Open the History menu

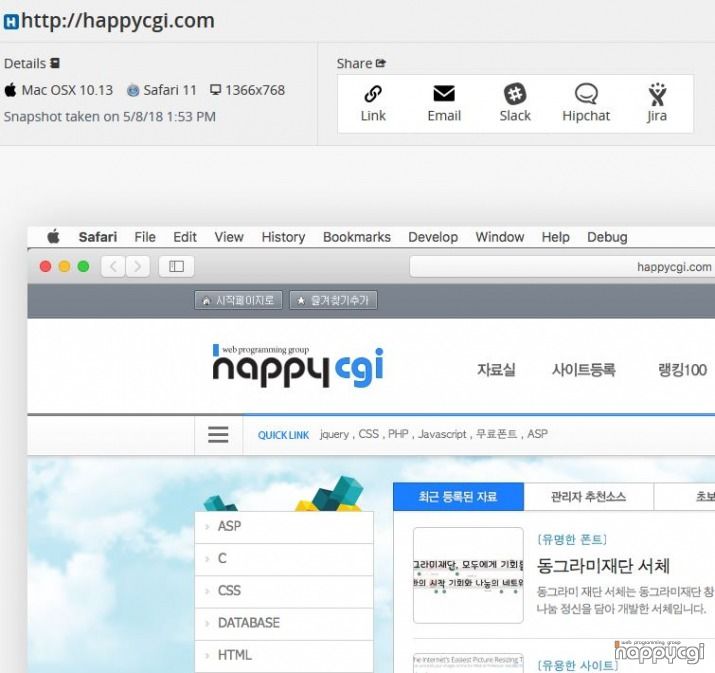point(283,237)
